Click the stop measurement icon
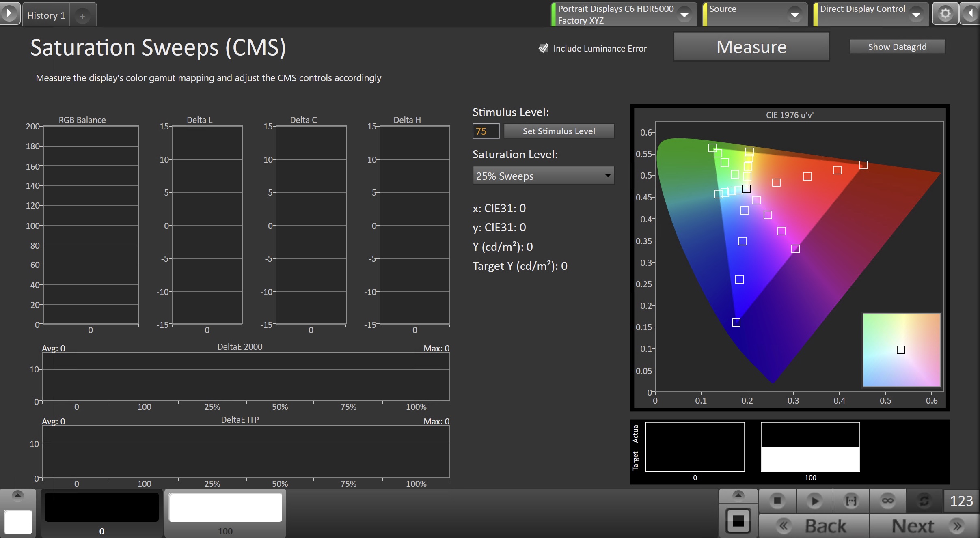Image resolution: width=980 pixels, height=538 pixels. tap(777, 501)
